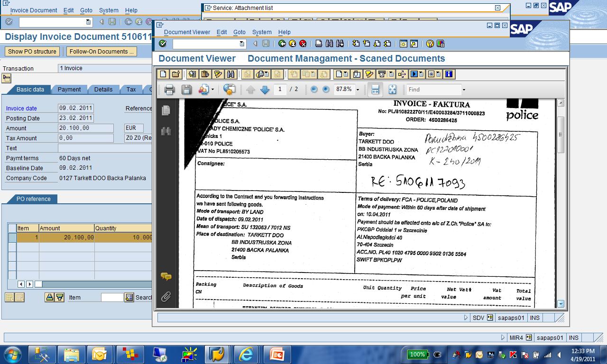Open the Comments panel in PDF sidebar
This screenshot has width=607, height=364.
coord(166,276)
